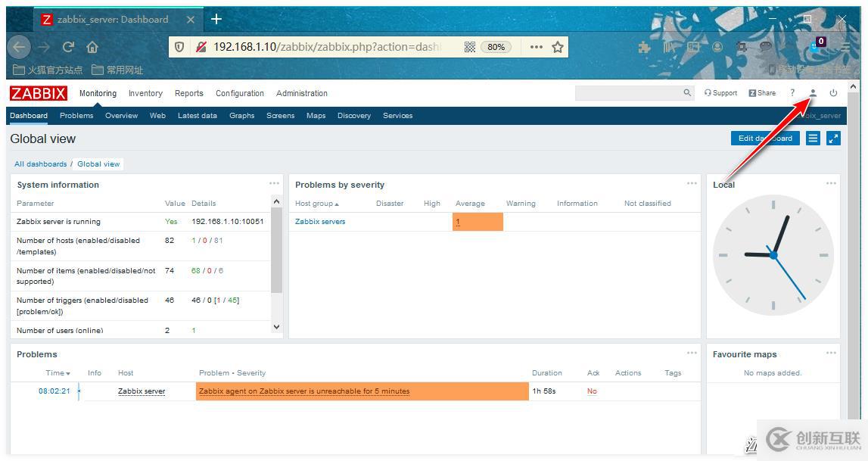
Task: Open the 火狐官方站点 bookmark folder
Action: [x=48, y=70]
